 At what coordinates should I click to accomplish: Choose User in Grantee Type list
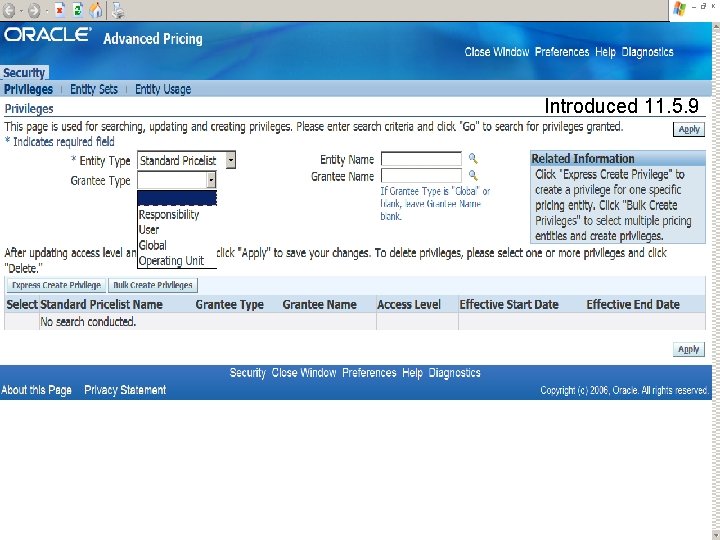[x=149, y=230]
